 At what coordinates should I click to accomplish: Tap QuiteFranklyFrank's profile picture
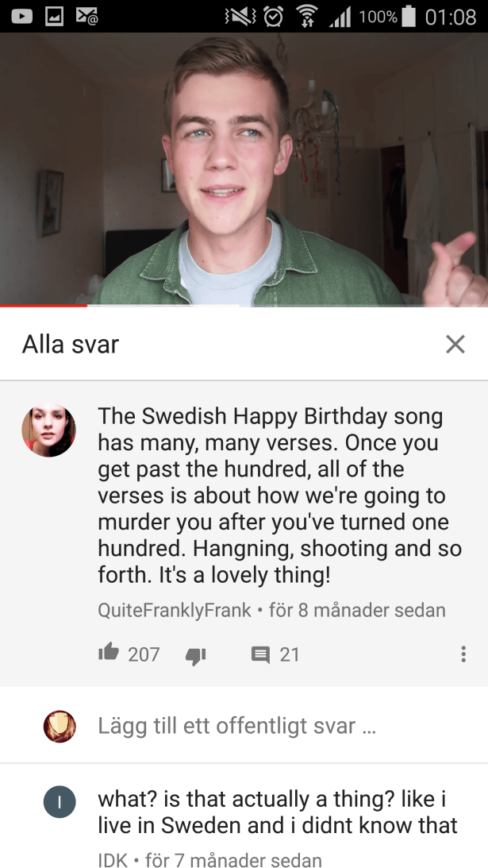(x=48, y=430)
